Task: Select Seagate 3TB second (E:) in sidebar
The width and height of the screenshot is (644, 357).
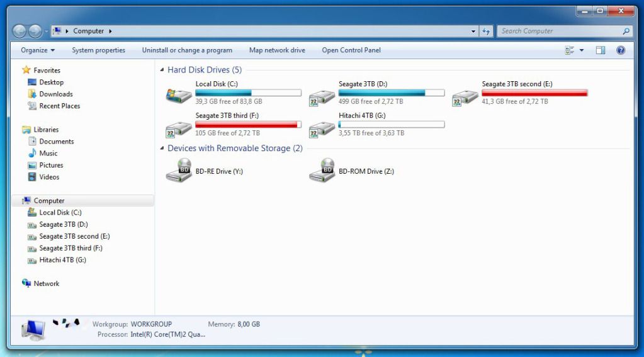Action: [69, 236]
